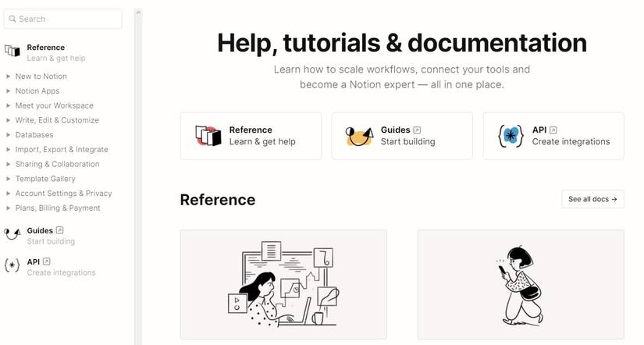Click the sidebar scrollbar up arrow
Viewport: 644px width, 345px height.
pos(138,12)
